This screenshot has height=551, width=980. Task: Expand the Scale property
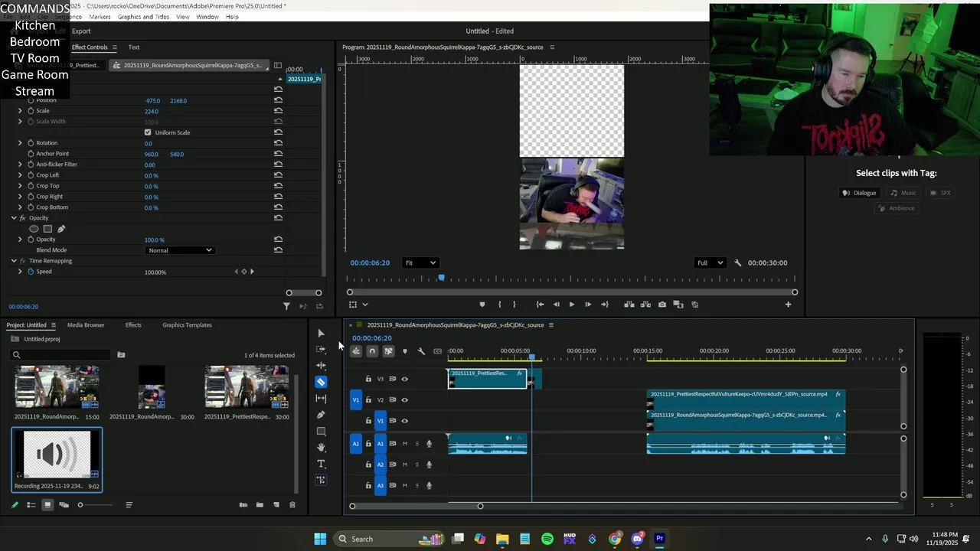[x=20, y=111]
